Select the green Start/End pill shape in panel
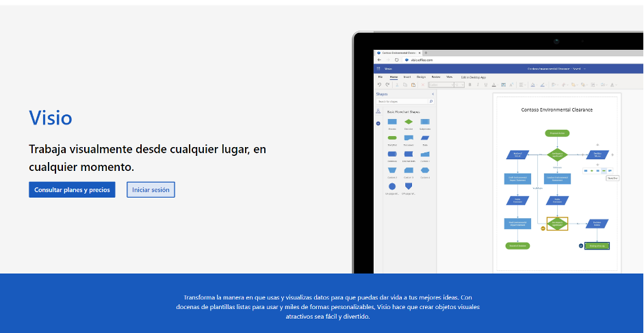The image size is (644, 333). [x=392, y=137]
